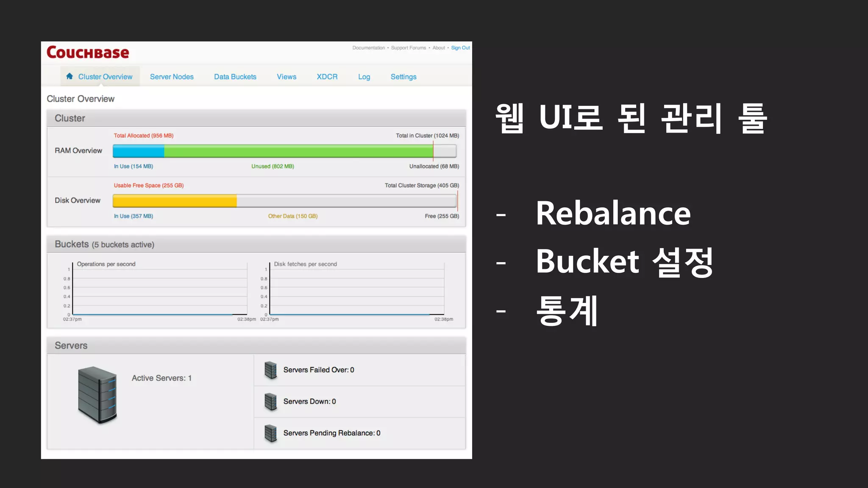The width and height of the screenshot is (868, 488).
Task: Click the Unallocated (68 MB) label
Action: tap(434, 166)
